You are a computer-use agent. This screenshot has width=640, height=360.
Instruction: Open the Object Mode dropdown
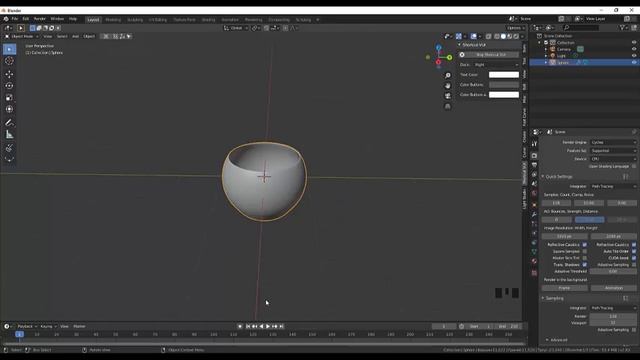[22, 36]
